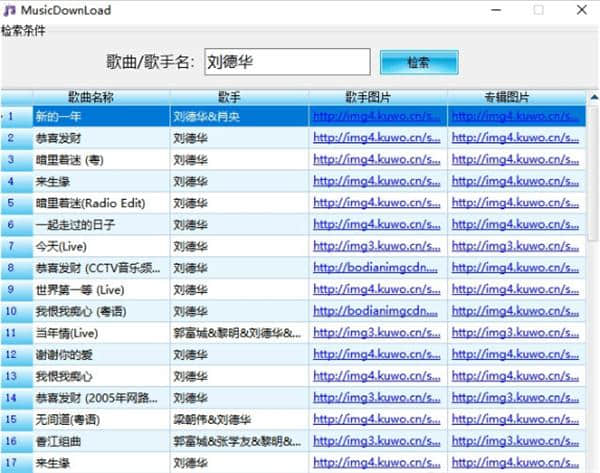Screen dimensions: 600x473
Task: Open row 3 歌手图片 link
Action: [x=376, y=160]
